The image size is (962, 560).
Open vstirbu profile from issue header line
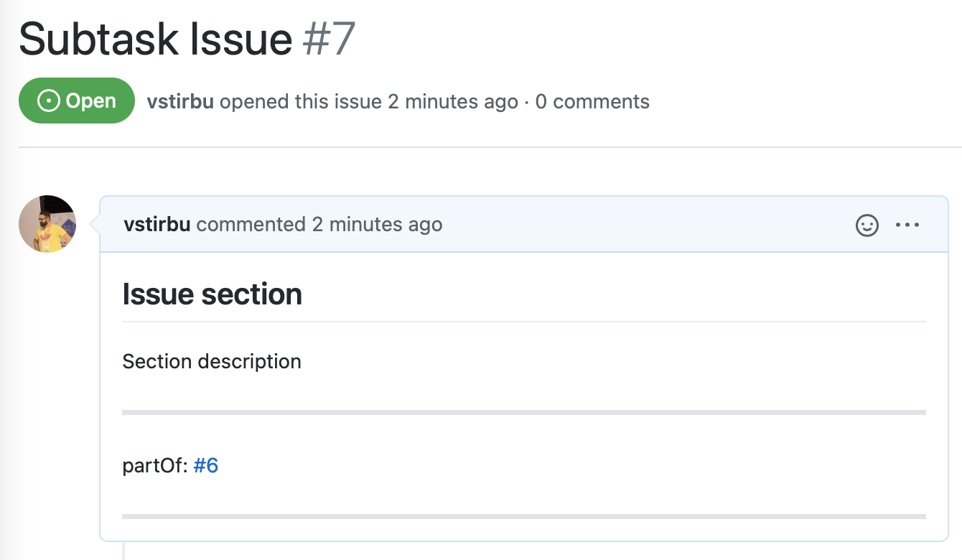180,102
